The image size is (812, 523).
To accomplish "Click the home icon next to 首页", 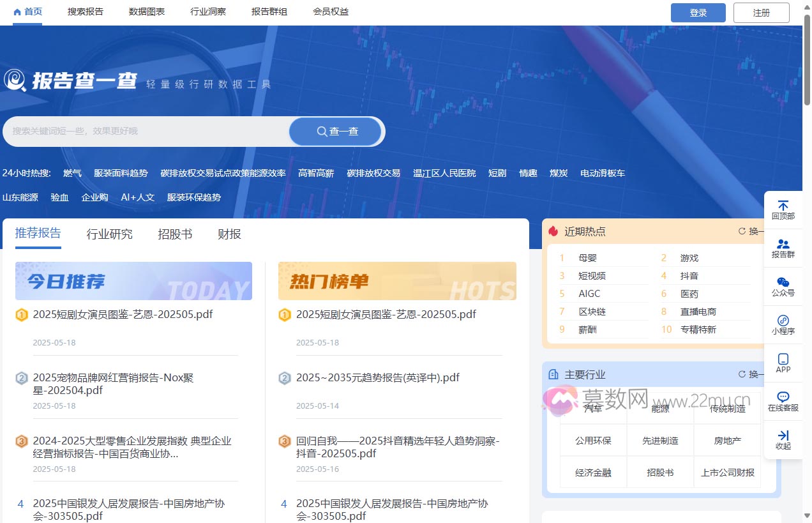I will pos(19,11).
